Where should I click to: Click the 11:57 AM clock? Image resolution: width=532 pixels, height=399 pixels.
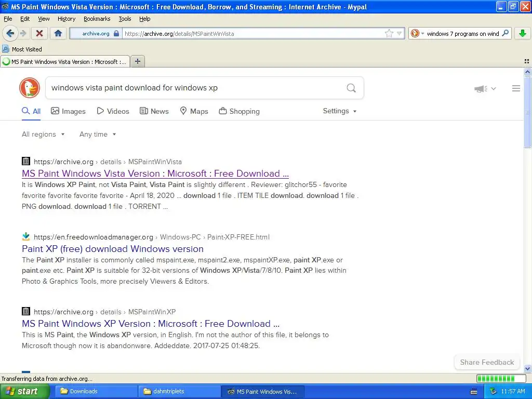click(513, 392)
